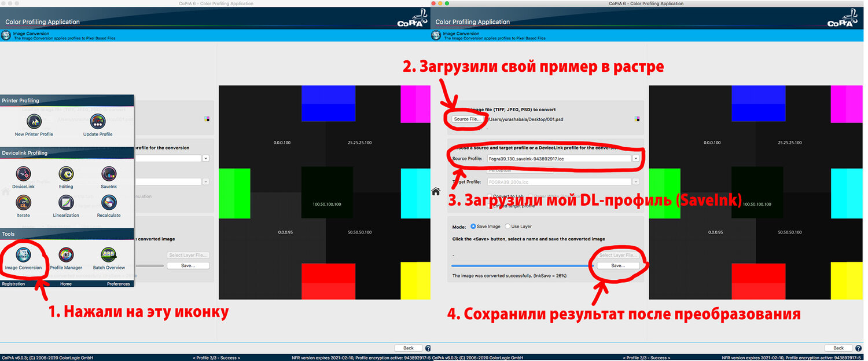Switch to the Registration tab
868x361 pixels.
click(13, 284)
